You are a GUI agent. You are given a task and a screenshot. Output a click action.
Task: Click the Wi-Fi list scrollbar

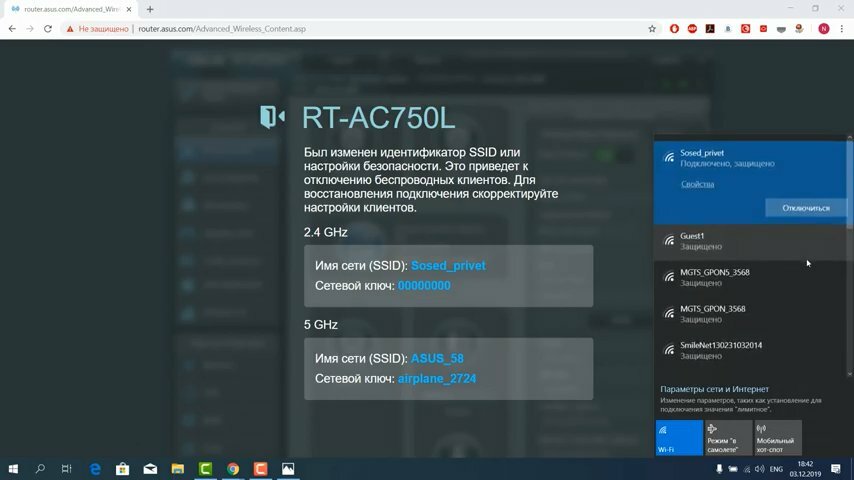[x=849, y=184]
